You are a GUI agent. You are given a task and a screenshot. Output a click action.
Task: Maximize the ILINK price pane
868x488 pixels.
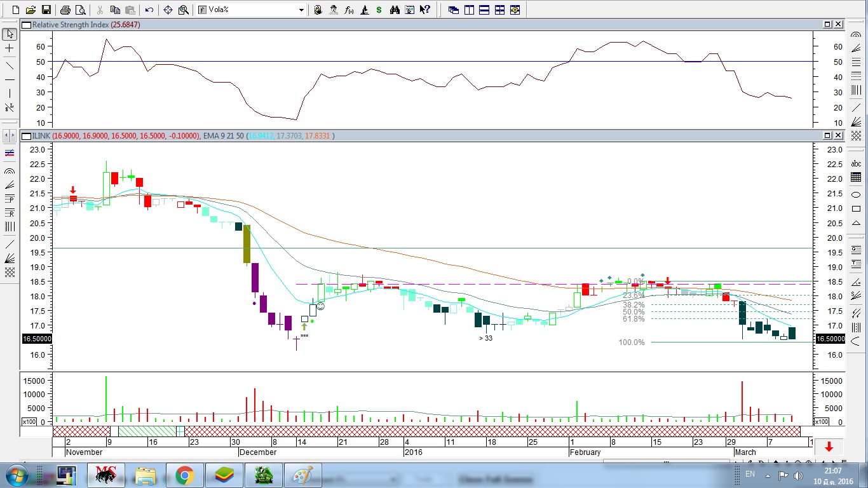[827, 135]
